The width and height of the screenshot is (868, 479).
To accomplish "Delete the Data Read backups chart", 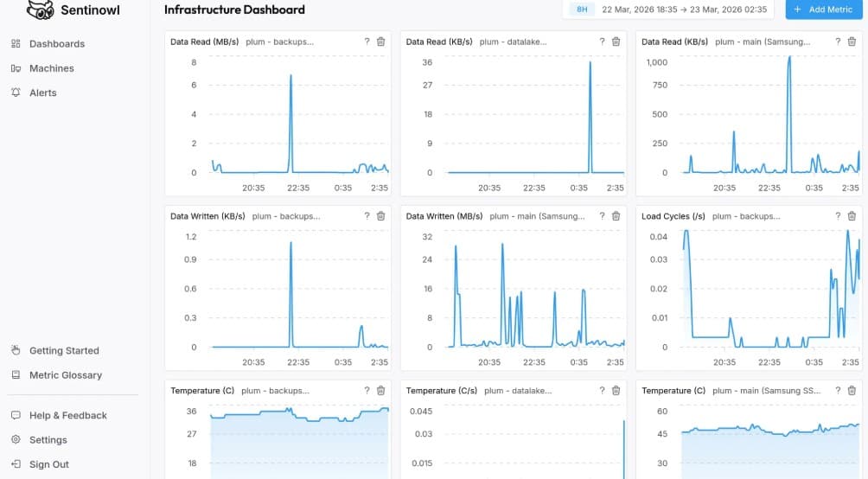I will 381,42.
